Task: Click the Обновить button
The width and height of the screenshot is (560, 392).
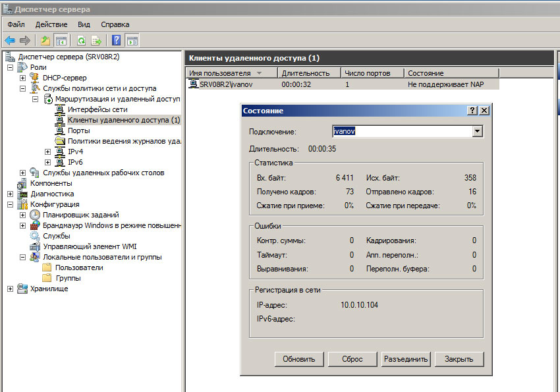Action: pyautogui.click(x=299, y=359)
